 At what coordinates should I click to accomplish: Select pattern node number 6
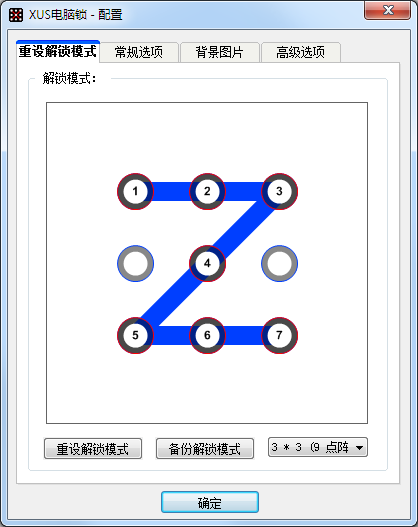[207, 335]
